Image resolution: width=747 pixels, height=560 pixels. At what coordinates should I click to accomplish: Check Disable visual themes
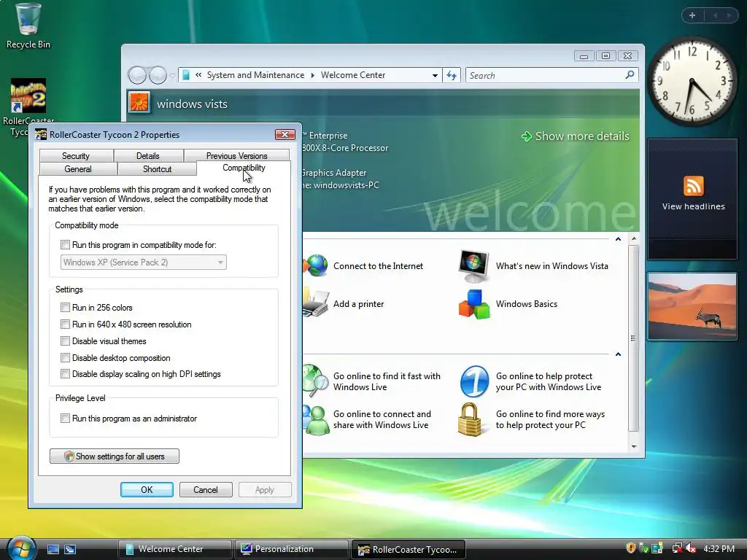(x=65, y=341)
